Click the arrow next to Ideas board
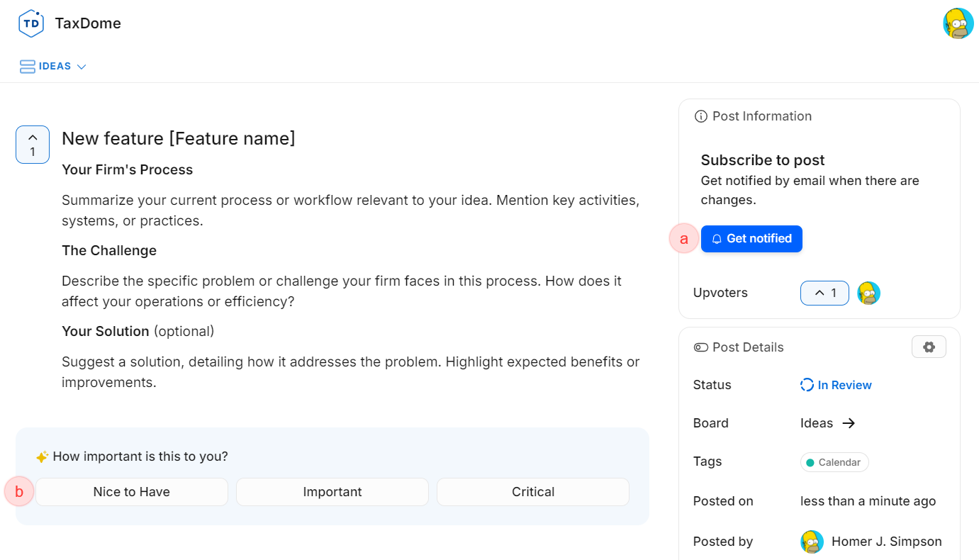The width and height of the screenshot is (979, 560). pyautogui.click(x=849, y=423)
